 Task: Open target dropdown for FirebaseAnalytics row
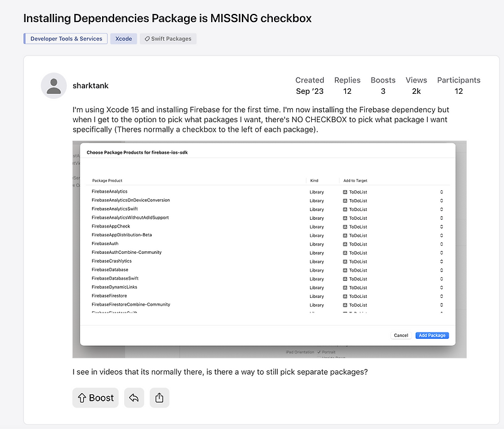[442, 192]
